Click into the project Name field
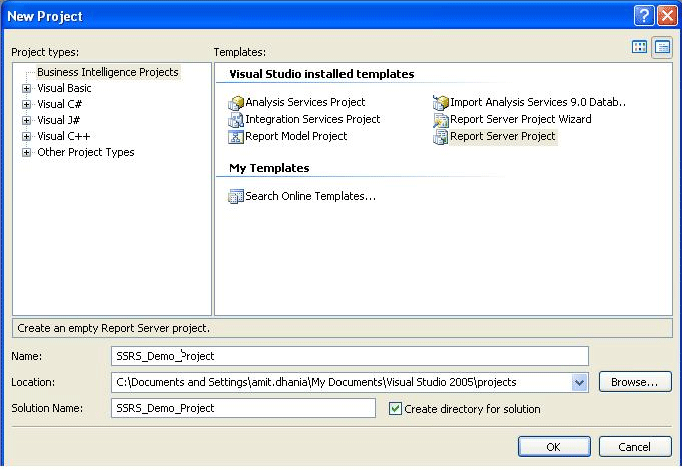The image size is (682, 470). point(350,357)
